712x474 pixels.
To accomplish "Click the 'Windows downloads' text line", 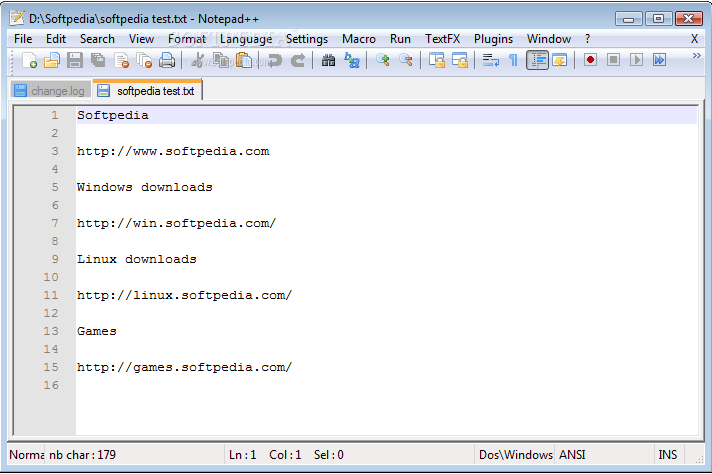I will click(x=144, y=187).
